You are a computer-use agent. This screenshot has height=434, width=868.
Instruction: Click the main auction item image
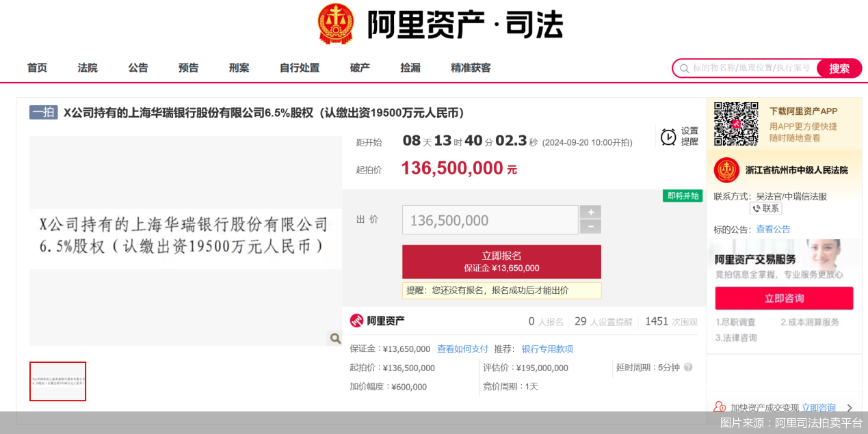pyautogui.click(x=185, y=241)
